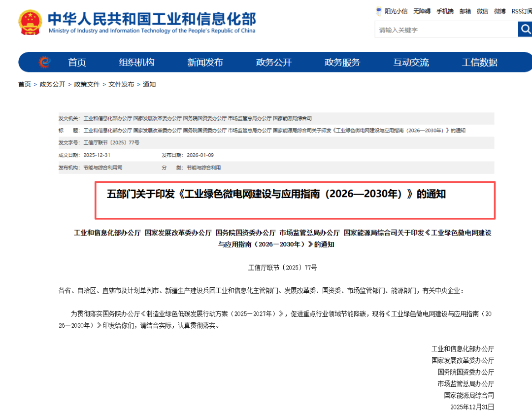Open the 组织机构 menu
The height and width of the screenshot is (411, 532).
tap(136, 63)
